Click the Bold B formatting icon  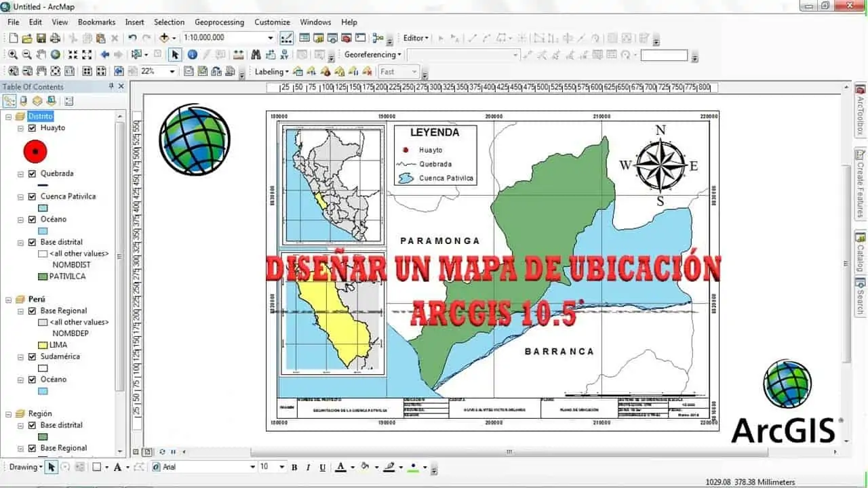tap(294, 467)
